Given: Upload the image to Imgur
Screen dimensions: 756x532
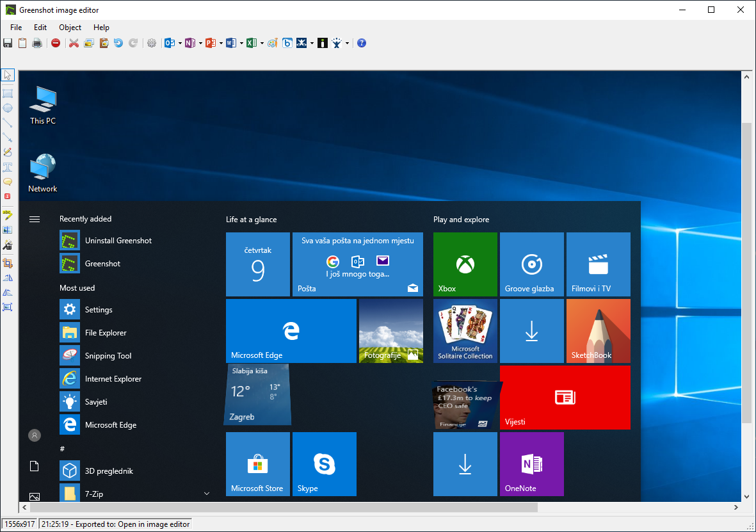Looking at the screenshot, I should click(x=323, y=43).
